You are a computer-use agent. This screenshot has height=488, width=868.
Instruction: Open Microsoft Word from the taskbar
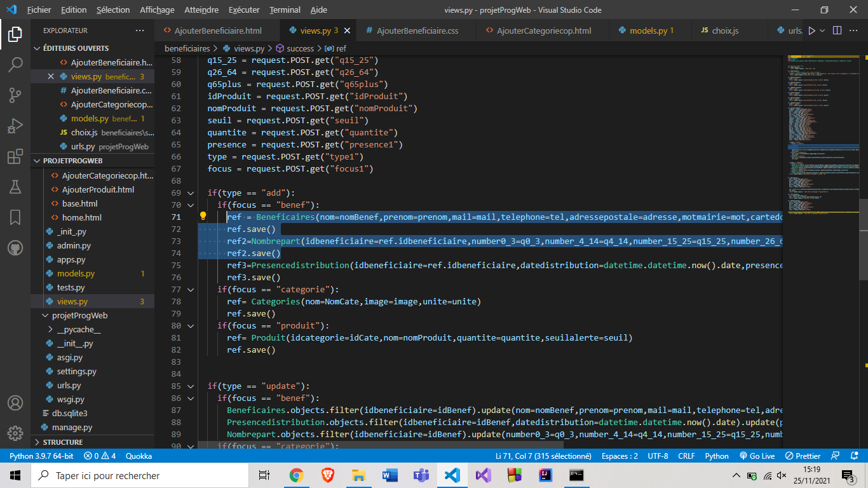point(390,475)
